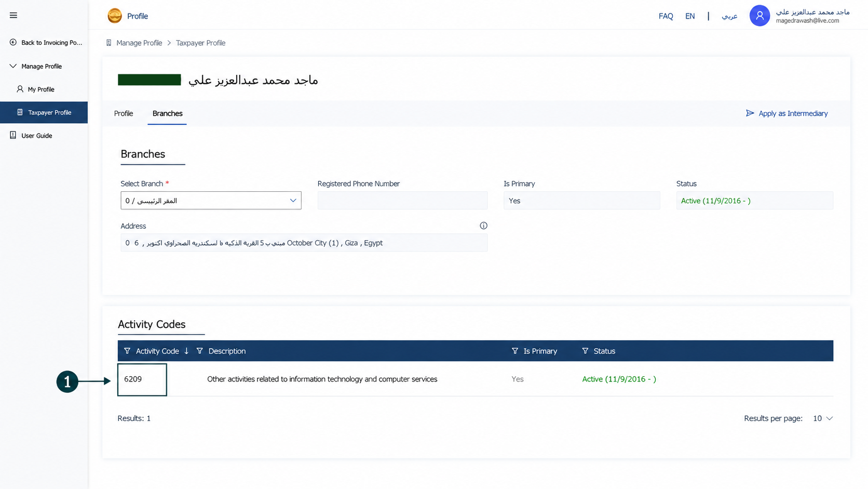868x489 pixels.
Task: Switch language to EN
Action: coord(690,16)
